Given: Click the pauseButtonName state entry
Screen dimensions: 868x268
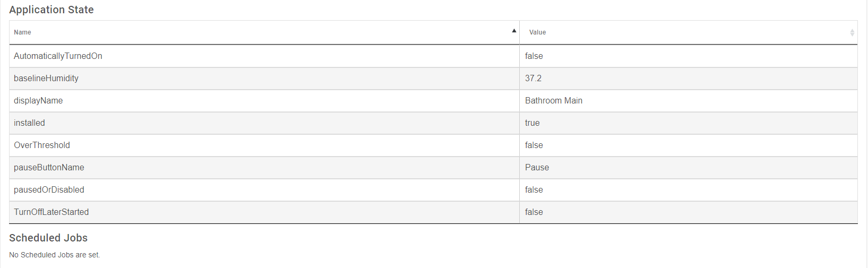Looking at the screenshot, I should (x=49, y=168).
